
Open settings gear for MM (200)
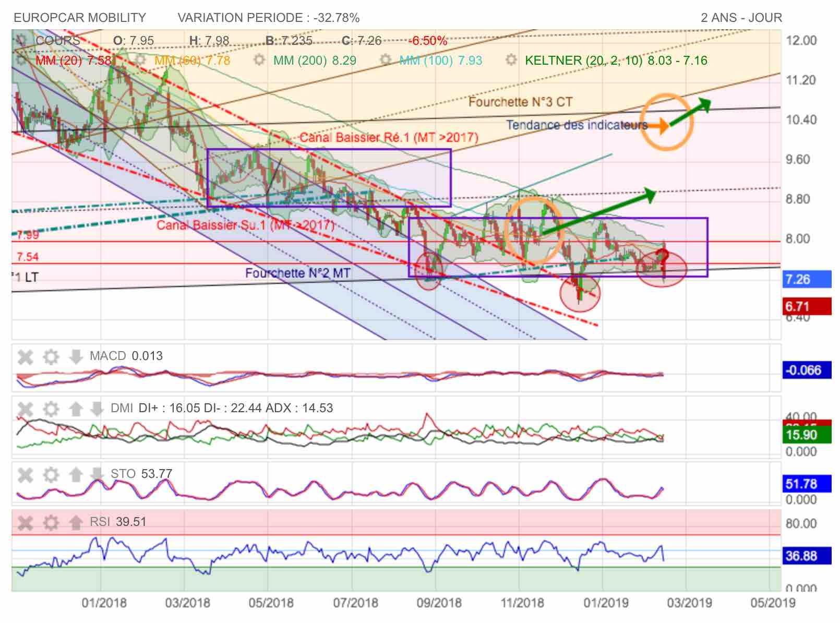pos(259,60)
